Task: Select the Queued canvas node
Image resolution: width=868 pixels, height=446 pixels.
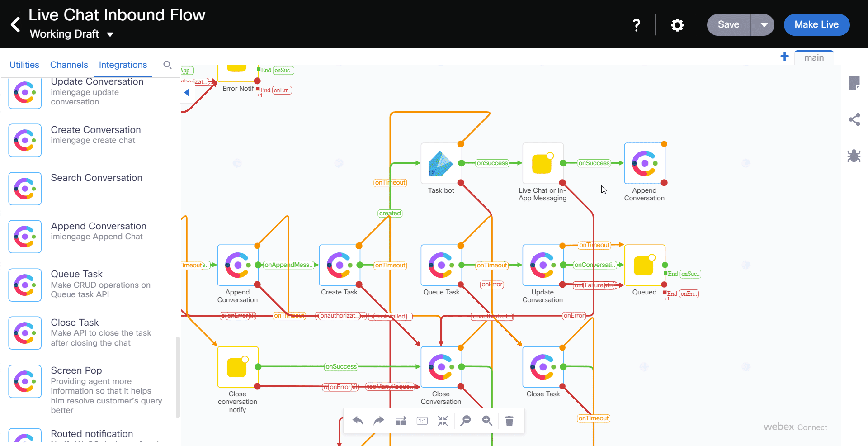Action: click(644, 265)
